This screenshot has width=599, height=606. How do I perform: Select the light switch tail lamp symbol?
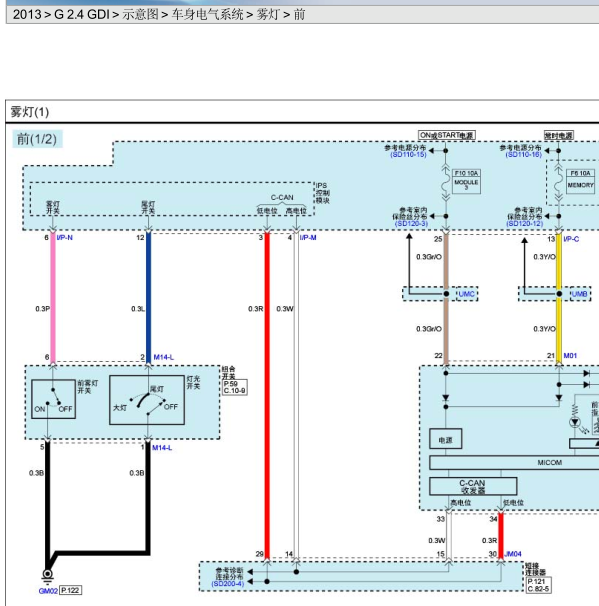tap(147, 400)
